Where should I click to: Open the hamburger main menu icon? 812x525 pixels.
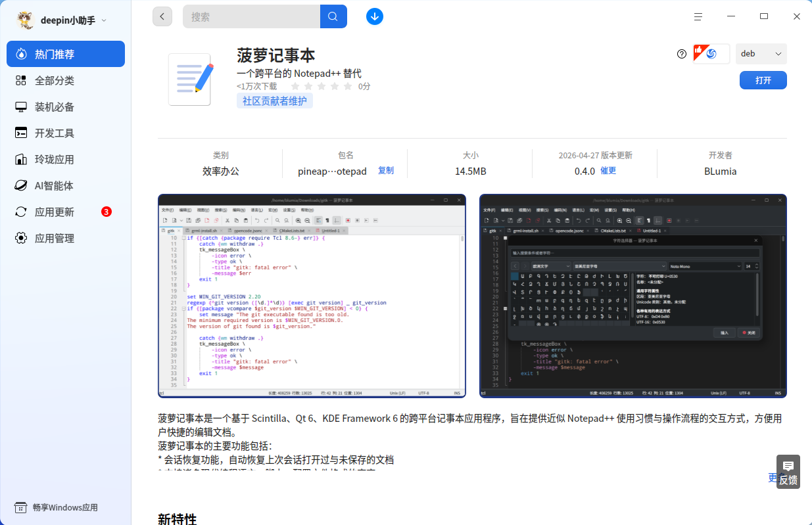coord(698,16)
